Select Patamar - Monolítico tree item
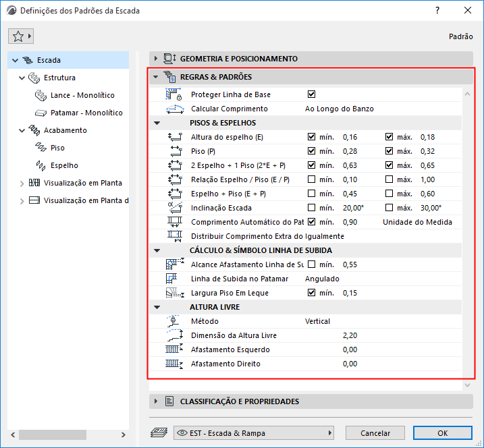 [x=86, y=113]
